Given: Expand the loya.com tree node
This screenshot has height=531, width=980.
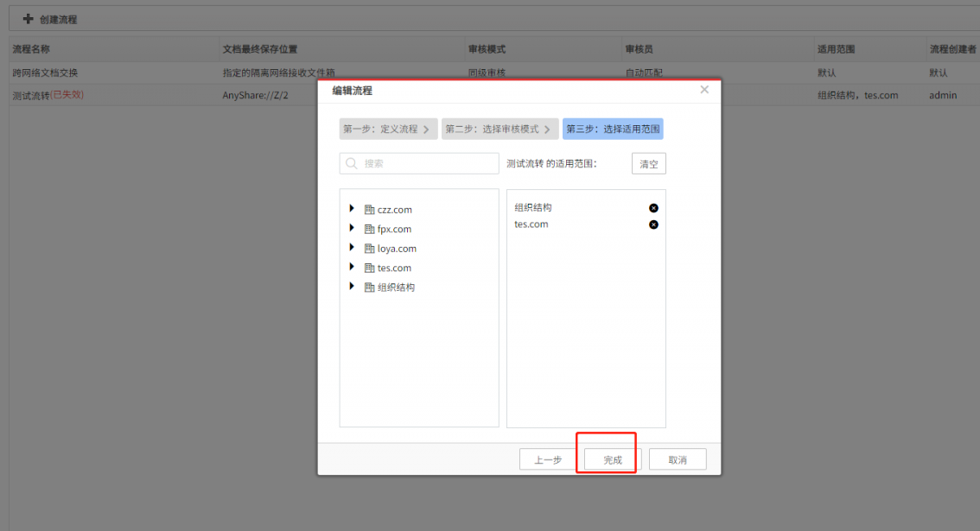Looking at the screenshot, I should click(x=351, y=248).
